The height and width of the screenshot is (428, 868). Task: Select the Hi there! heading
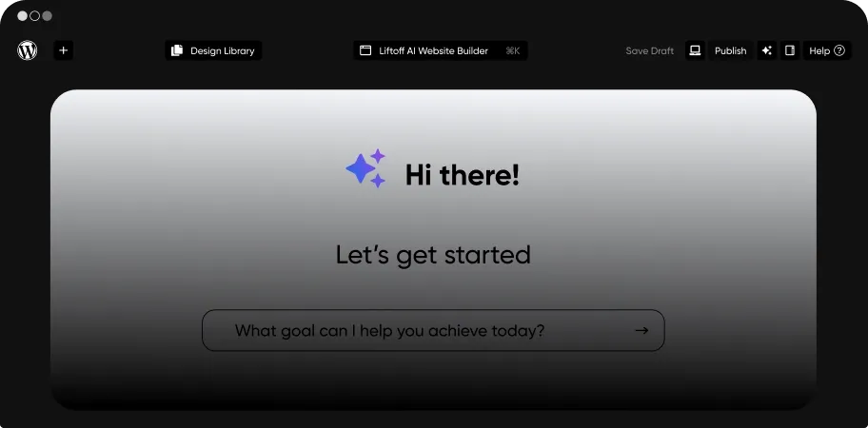pos(462,175)
